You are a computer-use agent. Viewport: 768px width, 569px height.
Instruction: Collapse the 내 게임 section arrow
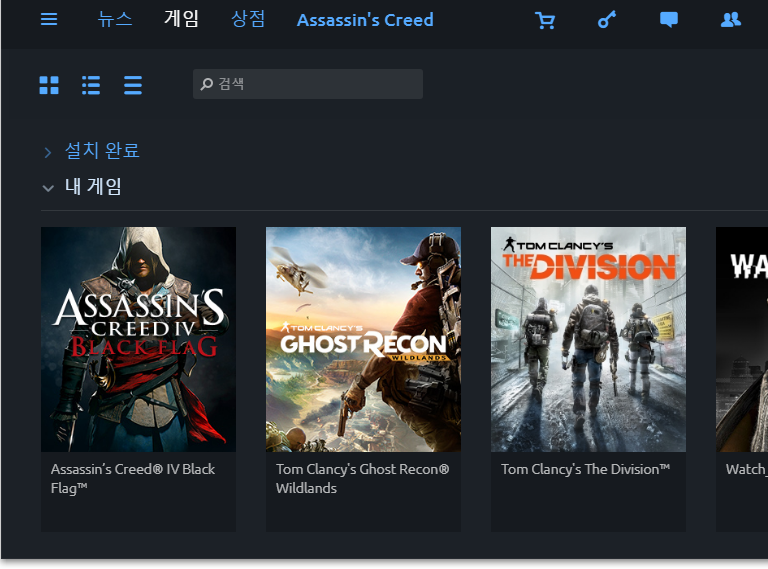pyautogui.click(x=48, y=188)
